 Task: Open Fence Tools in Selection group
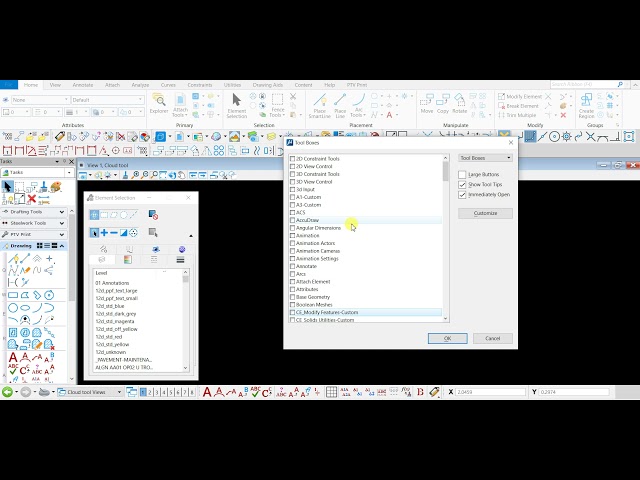pos(278,105)
